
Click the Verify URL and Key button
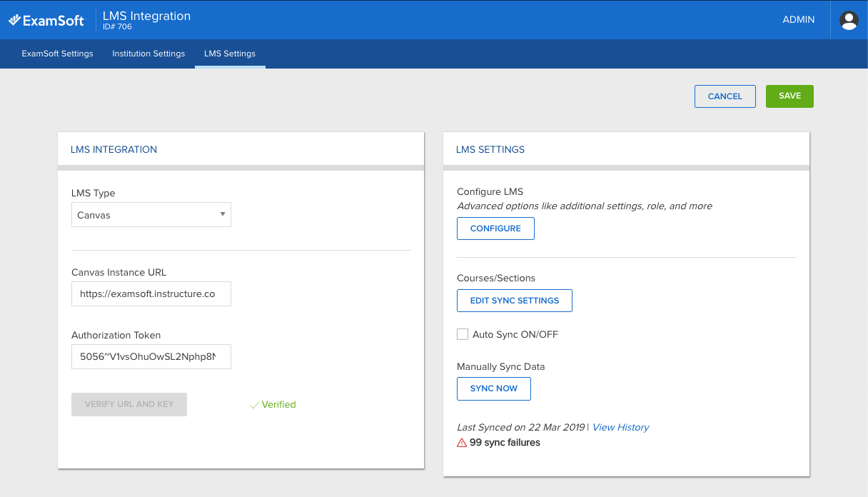pos(129,404)
